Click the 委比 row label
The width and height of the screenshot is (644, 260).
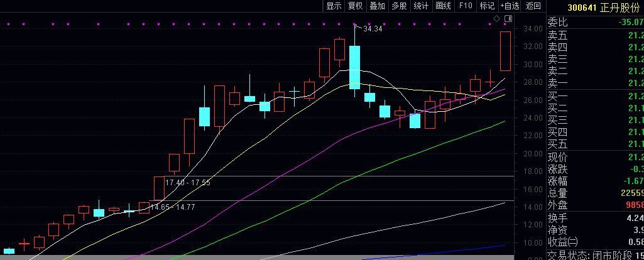tap(558, 22)
